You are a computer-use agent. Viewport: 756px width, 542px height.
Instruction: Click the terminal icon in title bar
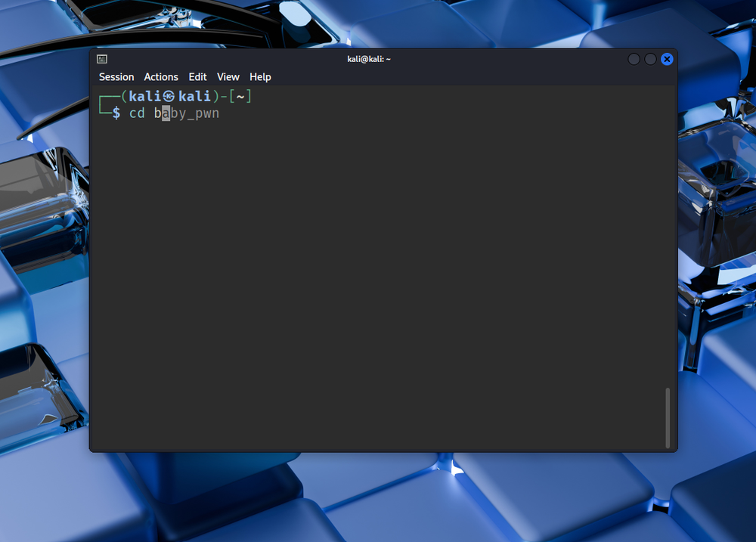pyautogui.click(x=102, y=59)
